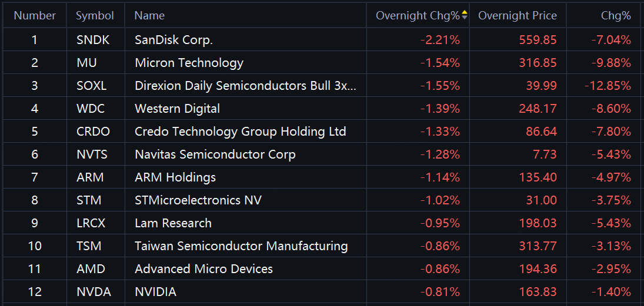The image size is (644, 306).
Task: Sort by the Number column header
Action: (x=35, y=16)
